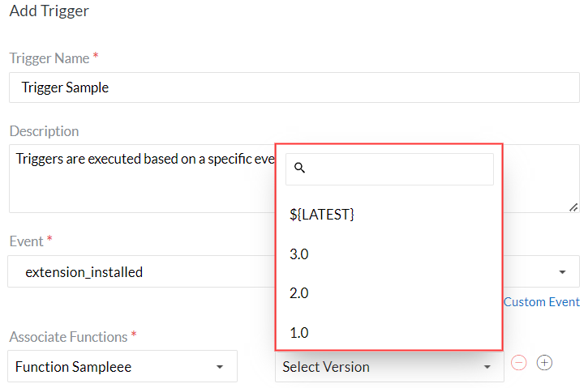Focus the version search box

click(397, 169)
